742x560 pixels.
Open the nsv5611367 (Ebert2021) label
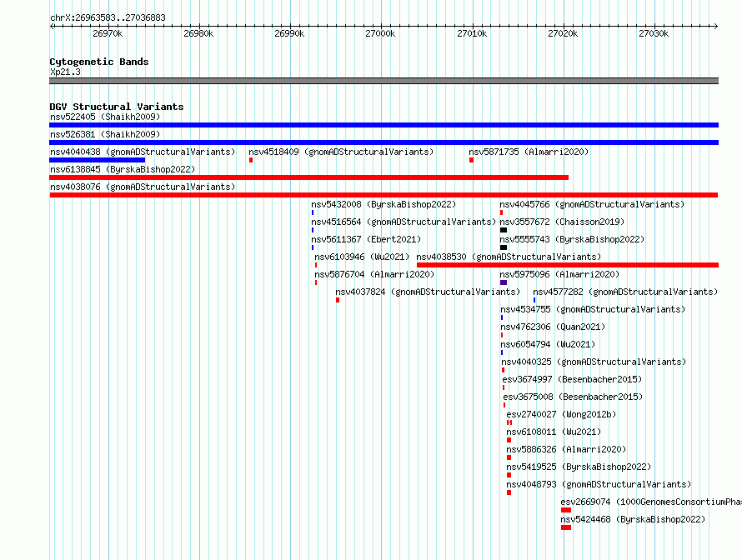(366, 239)
